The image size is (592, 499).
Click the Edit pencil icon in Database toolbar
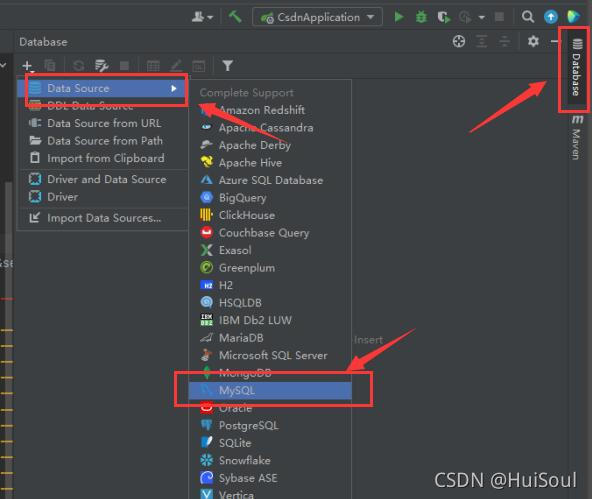[176, 66]
